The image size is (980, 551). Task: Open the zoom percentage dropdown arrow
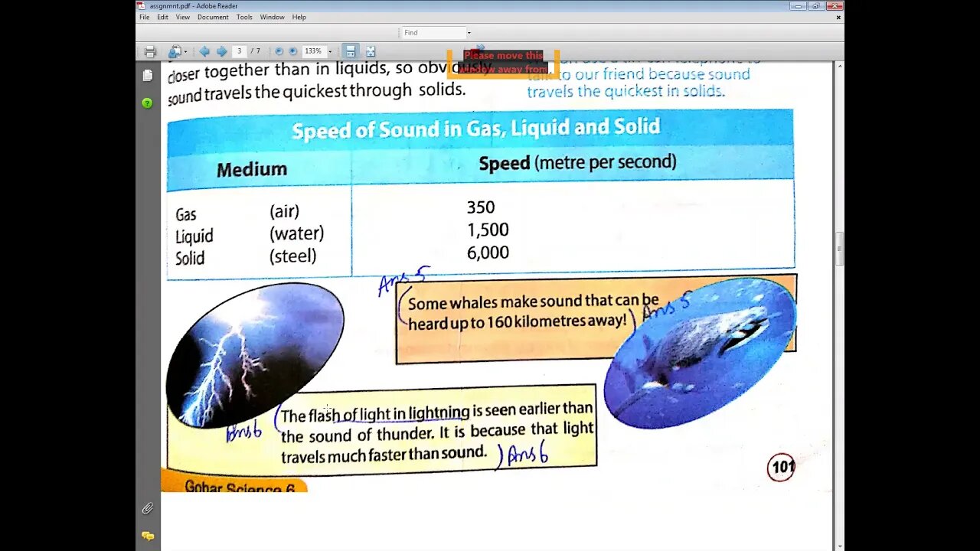pyautogui.click(x=330, y=52)
